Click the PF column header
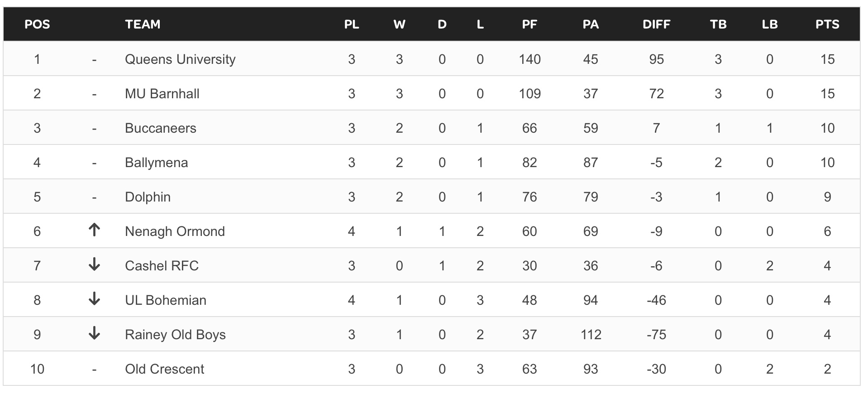 click(529, 24)
